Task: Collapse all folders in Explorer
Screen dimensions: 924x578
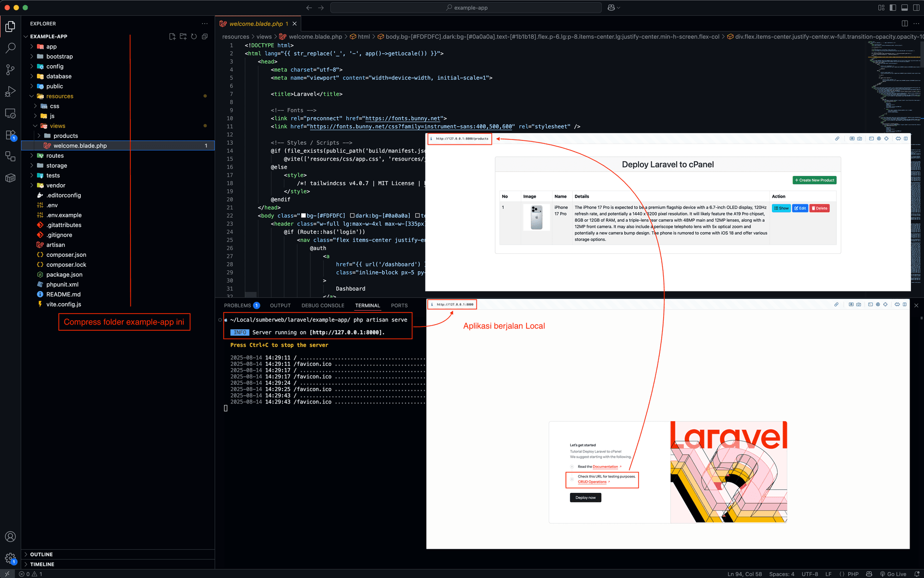Action: pyautogui.click(x=205, y=37)
